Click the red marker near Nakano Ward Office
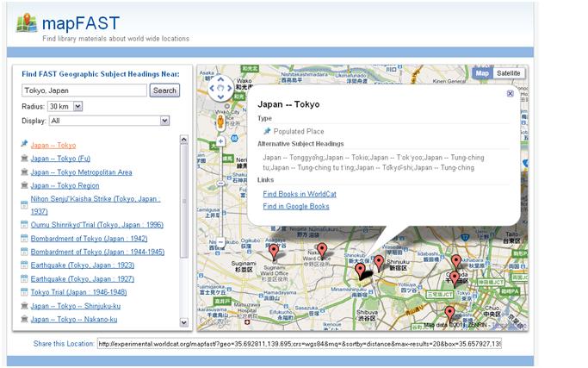Image resolution: width=588 pixels, height=368 pixels. point(321,250)
